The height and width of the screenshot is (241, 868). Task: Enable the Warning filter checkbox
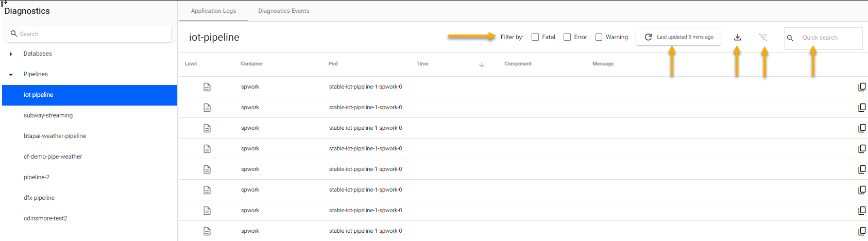(599, 37)
